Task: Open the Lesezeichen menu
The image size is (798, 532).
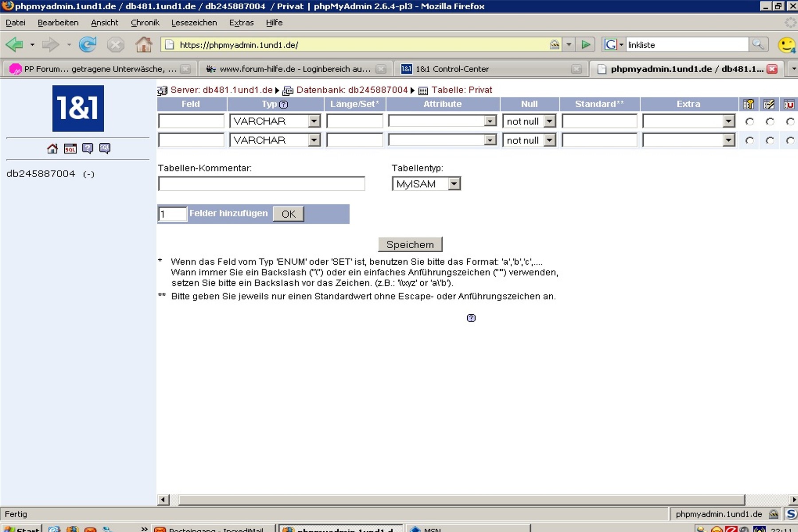Action: tap(194, 23)
